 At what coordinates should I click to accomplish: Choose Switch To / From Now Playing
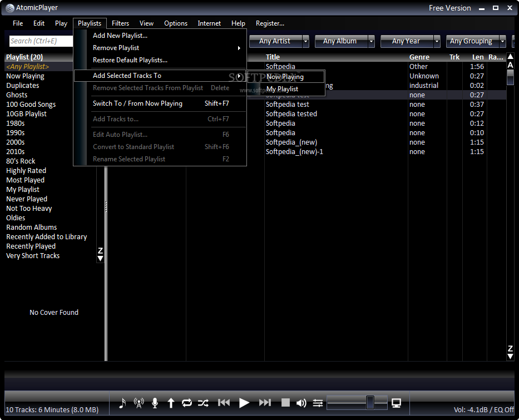160,103
